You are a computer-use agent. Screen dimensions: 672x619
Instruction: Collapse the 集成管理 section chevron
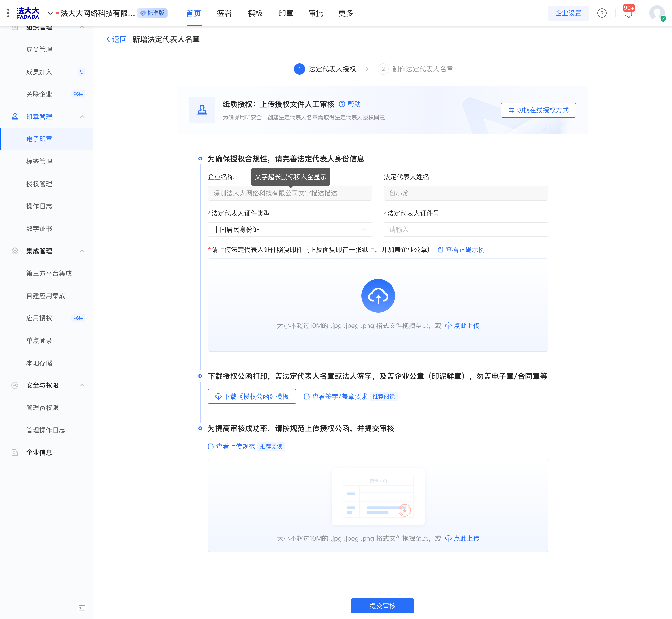coord(82,251)
